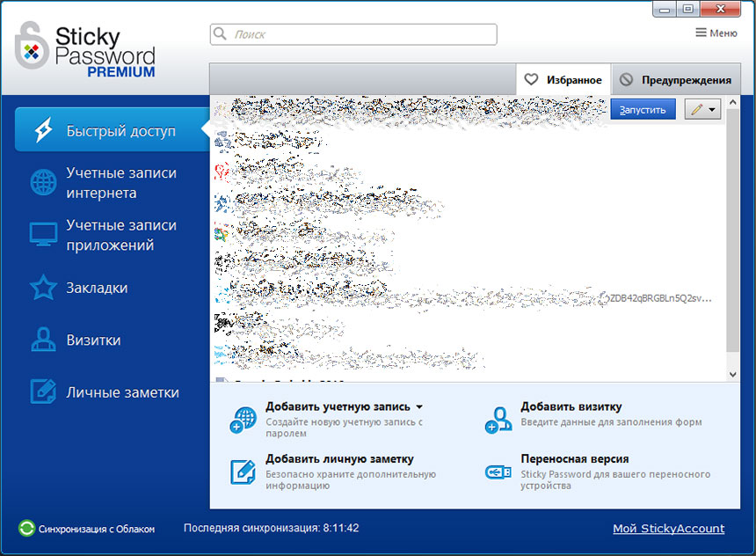The height and width of the screenshot is (556, 756).
Task: Click the monitor icon for application accounts
Action: 43,235
